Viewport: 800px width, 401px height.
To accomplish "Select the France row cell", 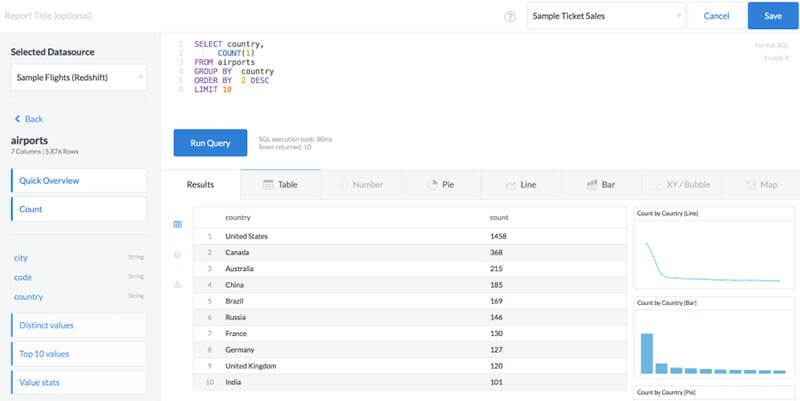I will (236, 334).
